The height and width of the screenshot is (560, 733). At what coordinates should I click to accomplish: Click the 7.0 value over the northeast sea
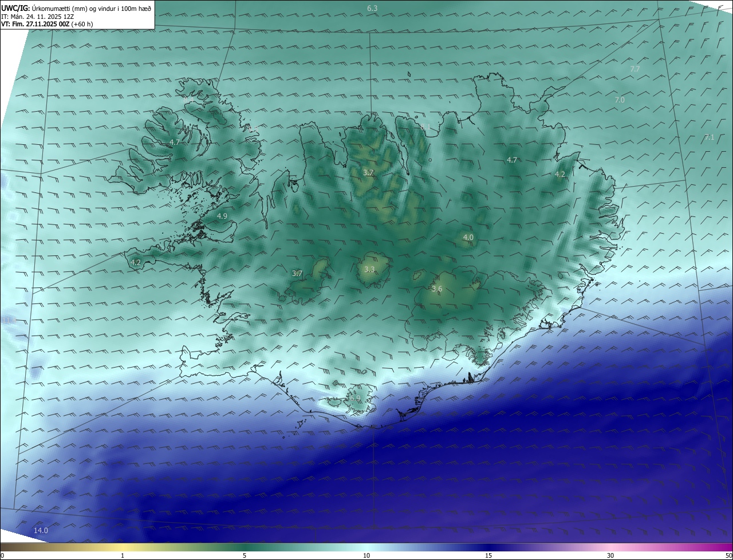point(620,100)
